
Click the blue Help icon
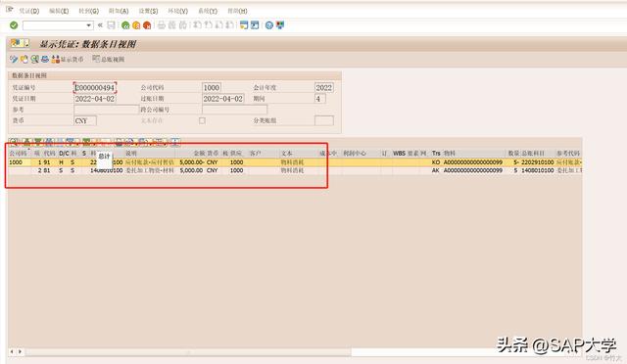269,25
